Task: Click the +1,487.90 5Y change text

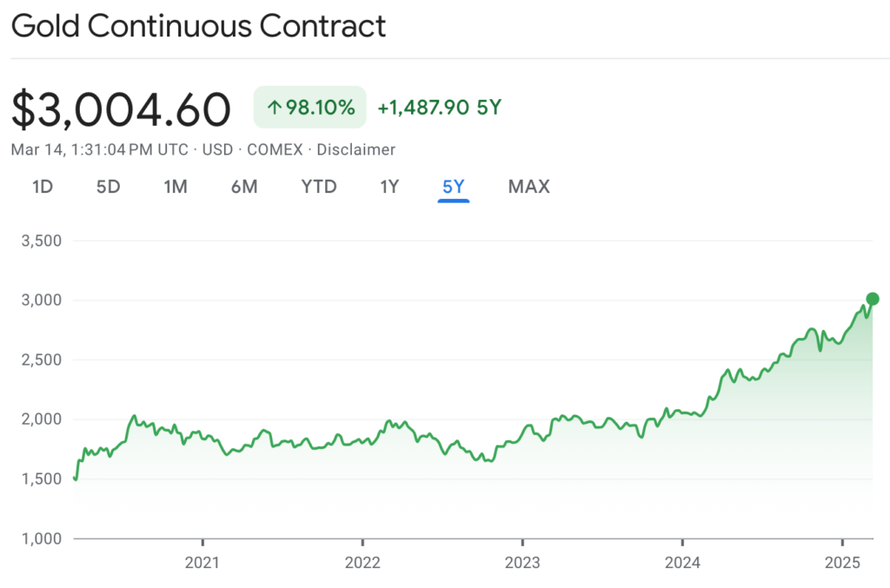Action: tap(440, 107)
